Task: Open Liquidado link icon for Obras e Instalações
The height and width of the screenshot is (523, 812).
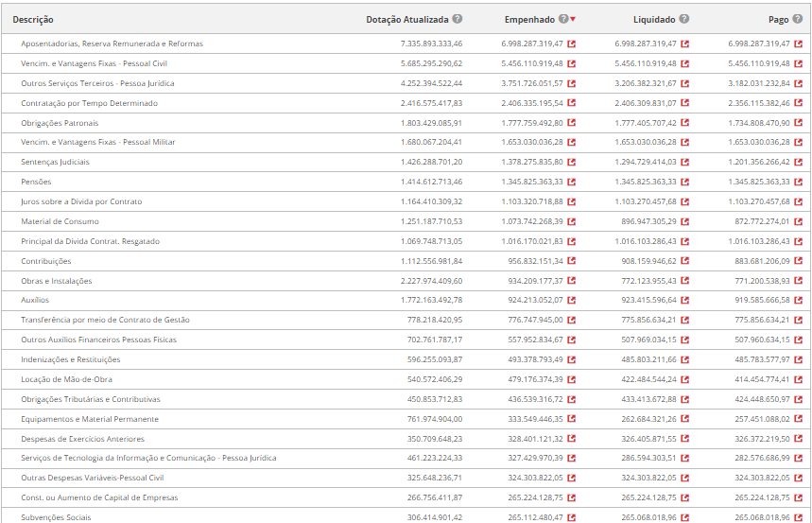Action: coord(684,281)
